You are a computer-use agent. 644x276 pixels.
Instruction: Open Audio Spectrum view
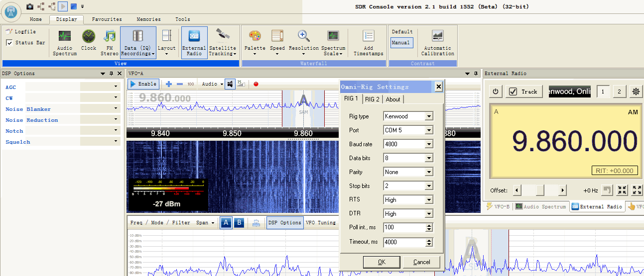[65, 43]
